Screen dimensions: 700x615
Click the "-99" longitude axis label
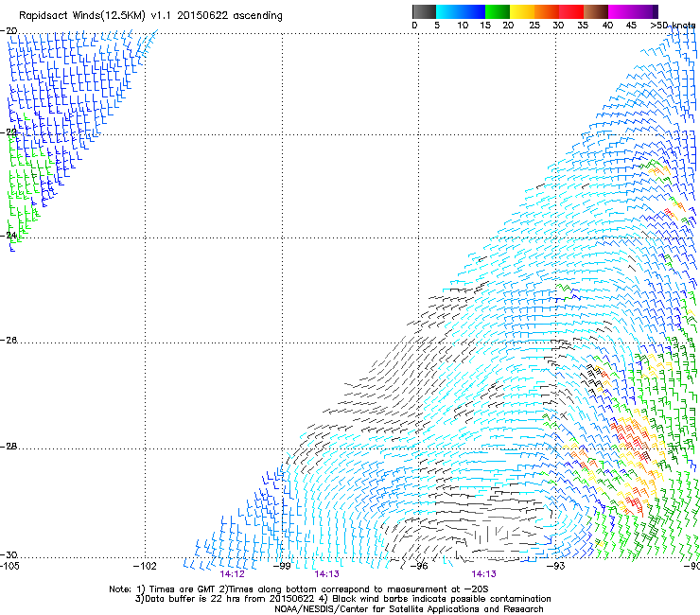point(282,566)
